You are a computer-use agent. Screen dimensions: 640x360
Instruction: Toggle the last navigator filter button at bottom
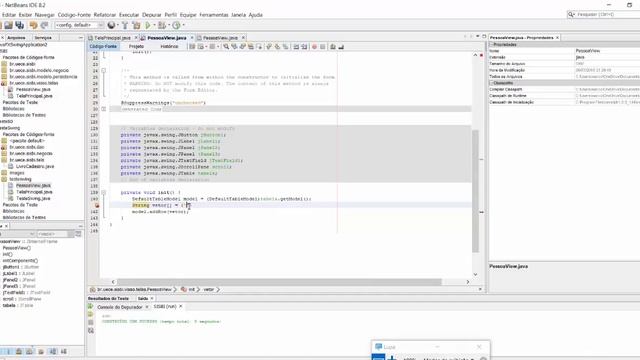pyautogui.click(x=64, y=351)
